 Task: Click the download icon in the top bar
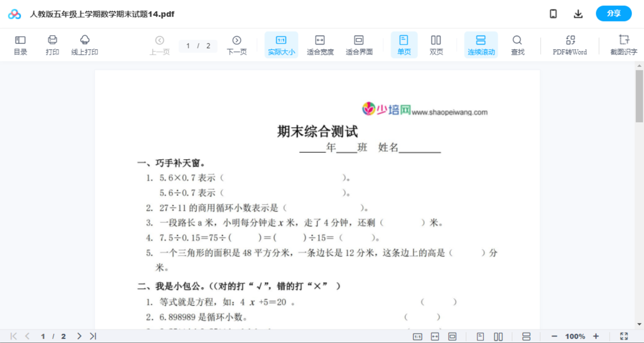coord(578,13)
